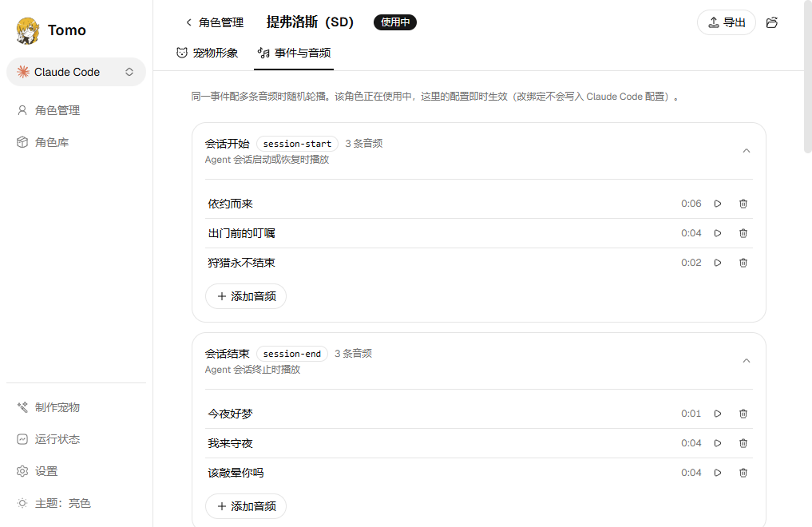
Task: Add audio to 会话开始 event
Action: tap(246, 296)
